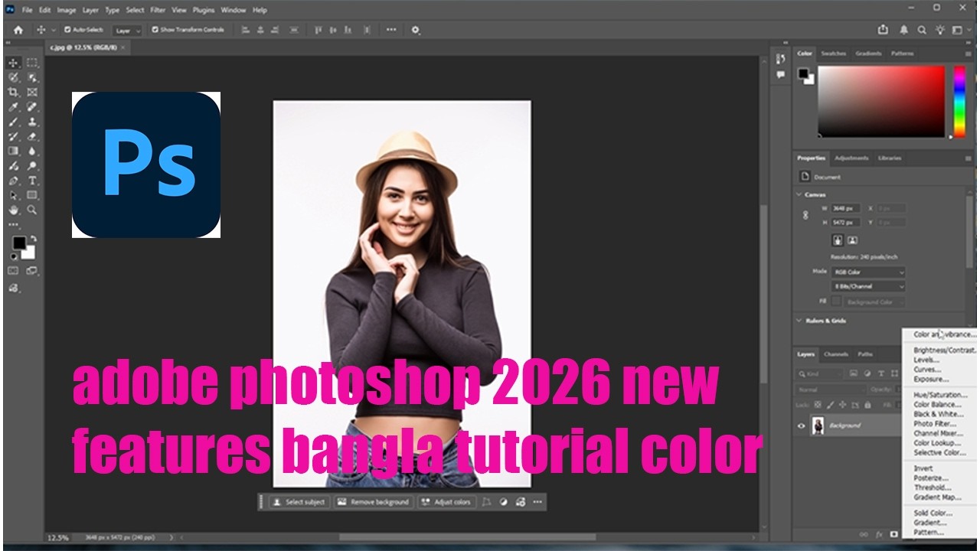
Task: Open the layer Kind filter dropdown
Action: pos(819,373)
